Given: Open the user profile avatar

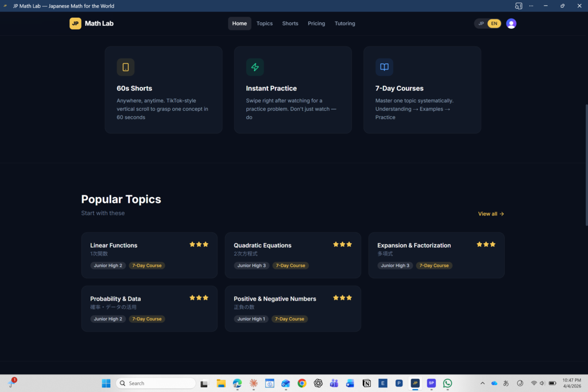Looking at the screenshot, I should 511,24.
